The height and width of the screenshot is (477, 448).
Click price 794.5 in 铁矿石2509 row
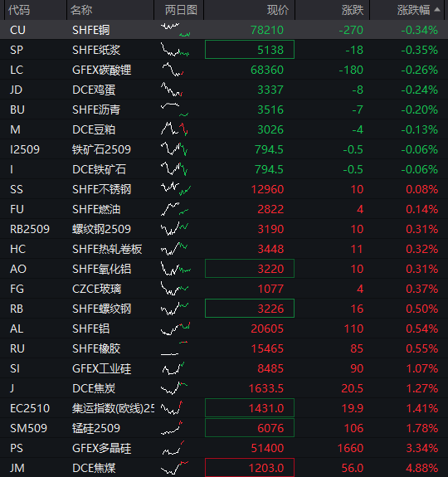[x=269, y=149]
